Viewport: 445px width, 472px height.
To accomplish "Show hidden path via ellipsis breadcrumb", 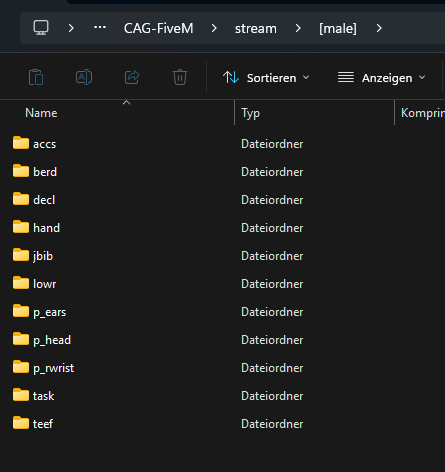I will pyautogui.click(x=100, y=28).
